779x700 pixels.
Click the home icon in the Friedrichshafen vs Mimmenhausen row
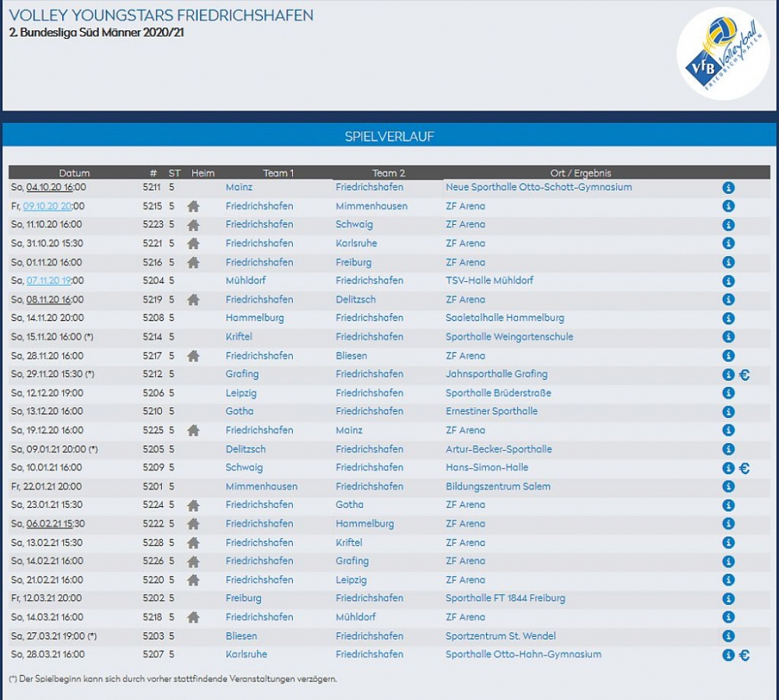coord(193,206)
